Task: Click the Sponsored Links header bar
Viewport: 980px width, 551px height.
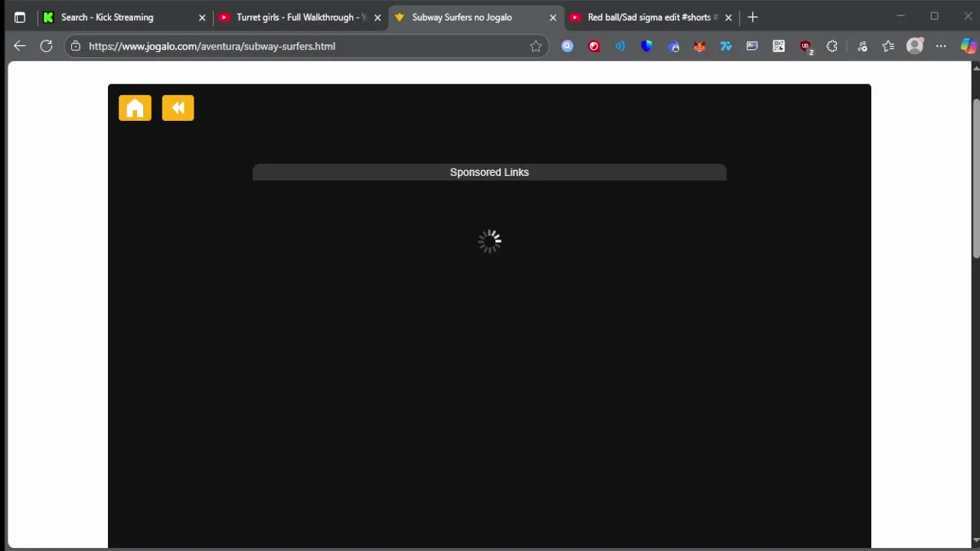Action: (x=489, y=172)
